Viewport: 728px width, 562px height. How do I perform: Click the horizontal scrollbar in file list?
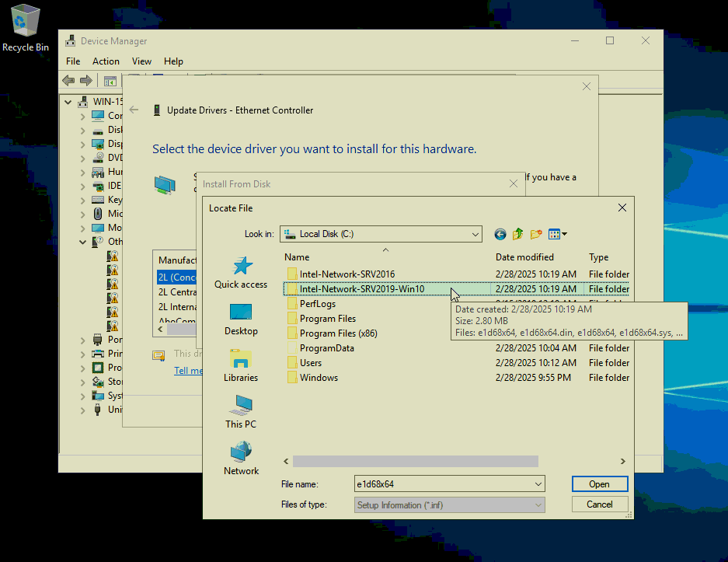pos(415,462)
